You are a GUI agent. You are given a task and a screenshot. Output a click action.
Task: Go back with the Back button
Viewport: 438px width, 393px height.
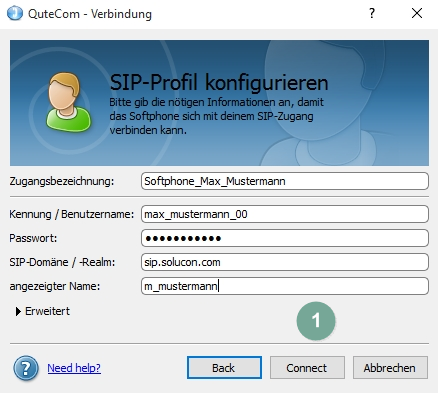click(x=224, y=368)
